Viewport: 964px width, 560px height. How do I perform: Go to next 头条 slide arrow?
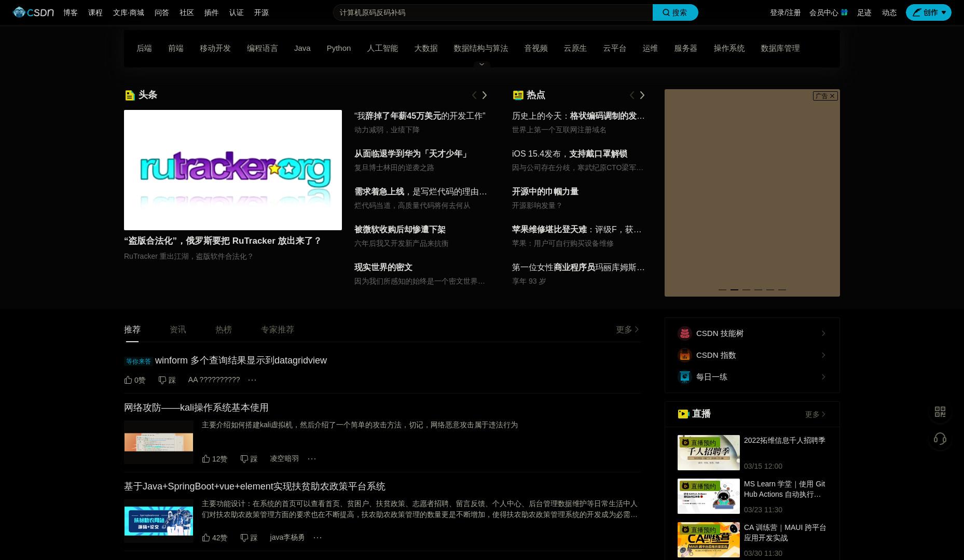pyautogui.click(x=485, y=95)
